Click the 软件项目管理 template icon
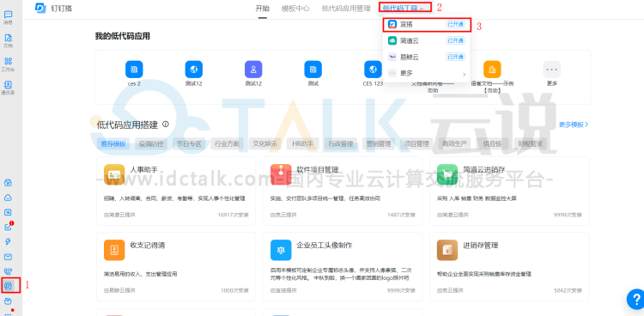The width and height of the screenshot is (644, 316). (x=281, y=174)
